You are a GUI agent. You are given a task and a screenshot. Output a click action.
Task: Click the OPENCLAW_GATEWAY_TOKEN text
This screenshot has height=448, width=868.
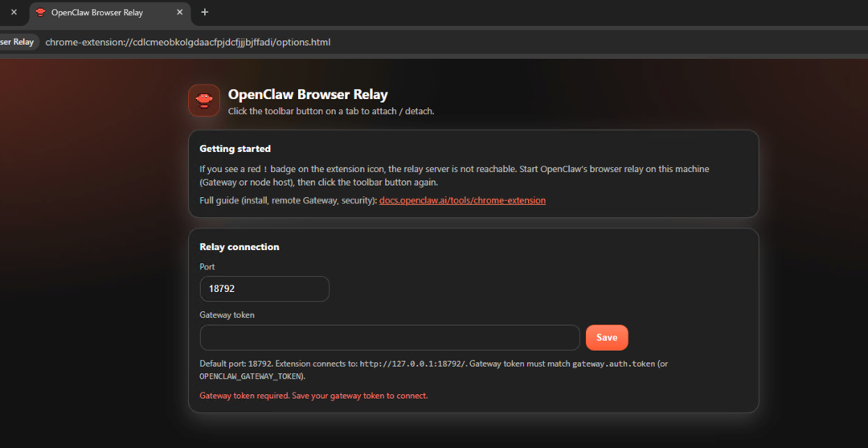(252, 376)
